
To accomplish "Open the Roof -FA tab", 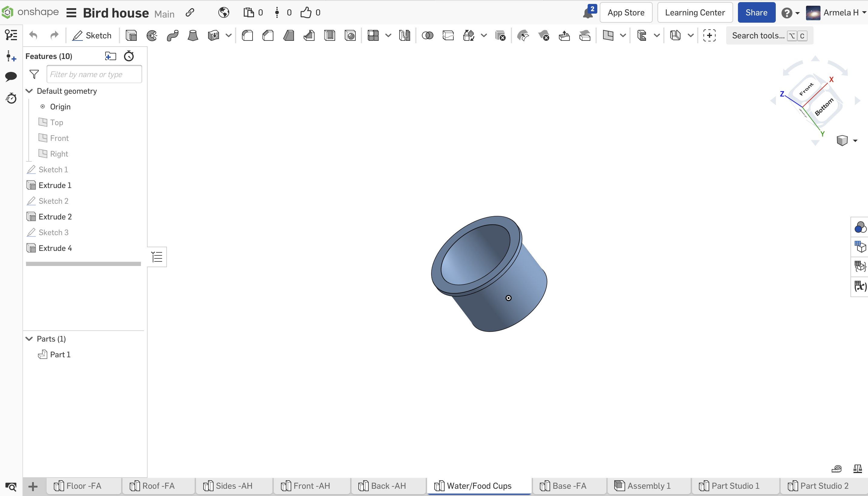I will 158,485.
